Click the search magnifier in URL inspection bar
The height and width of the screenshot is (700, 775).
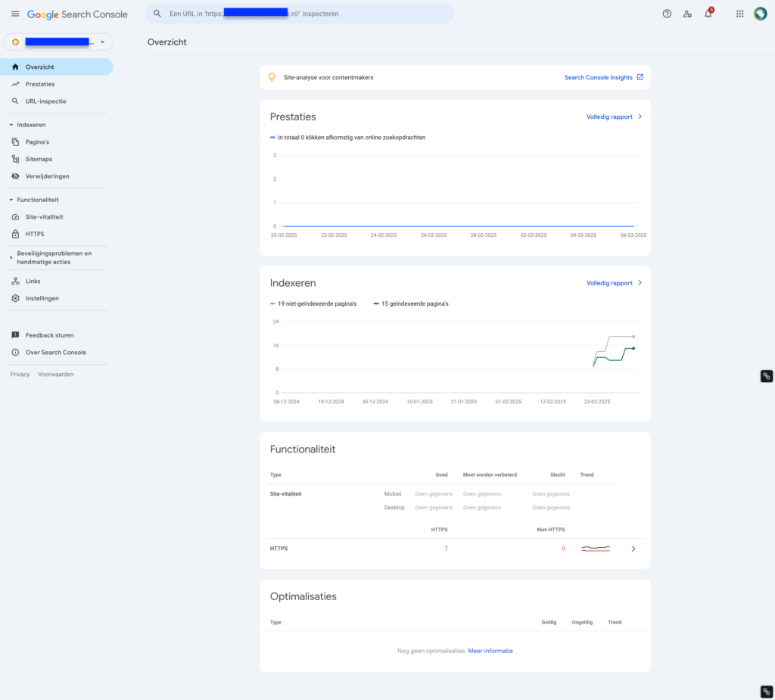(157, 14)
